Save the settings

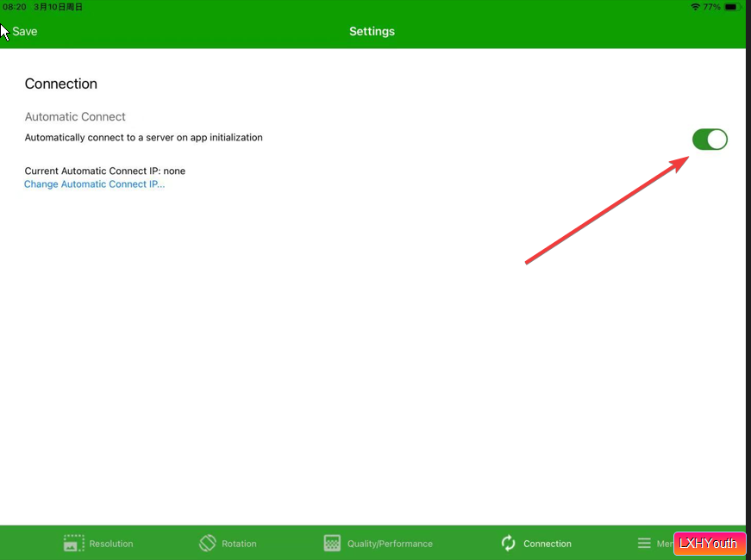tap(24, 31)
